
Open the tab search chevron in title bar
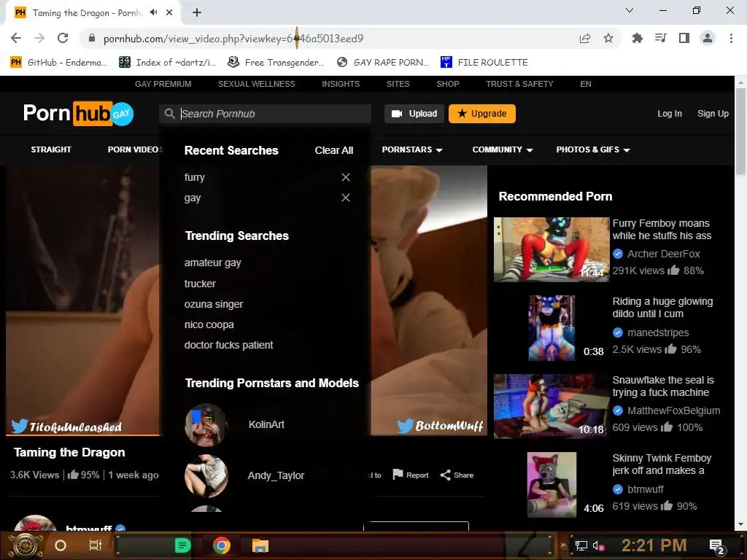tap(630, 10)
